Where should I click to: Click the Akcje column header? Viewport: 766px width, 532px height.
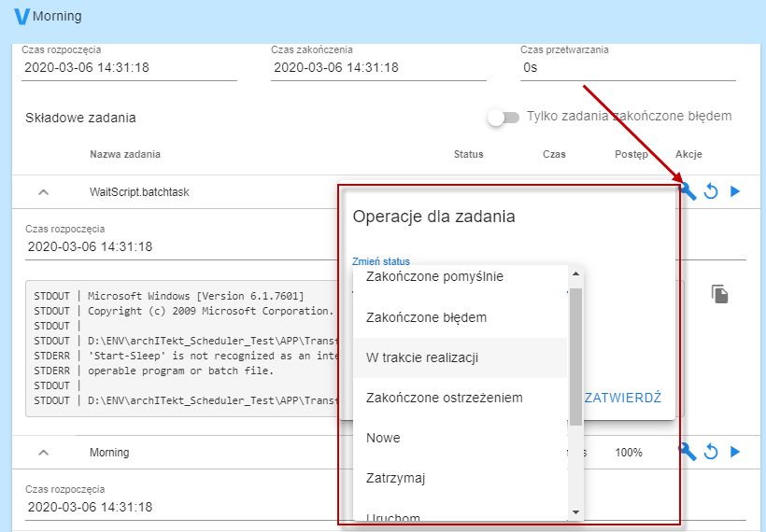pos(688,154)
